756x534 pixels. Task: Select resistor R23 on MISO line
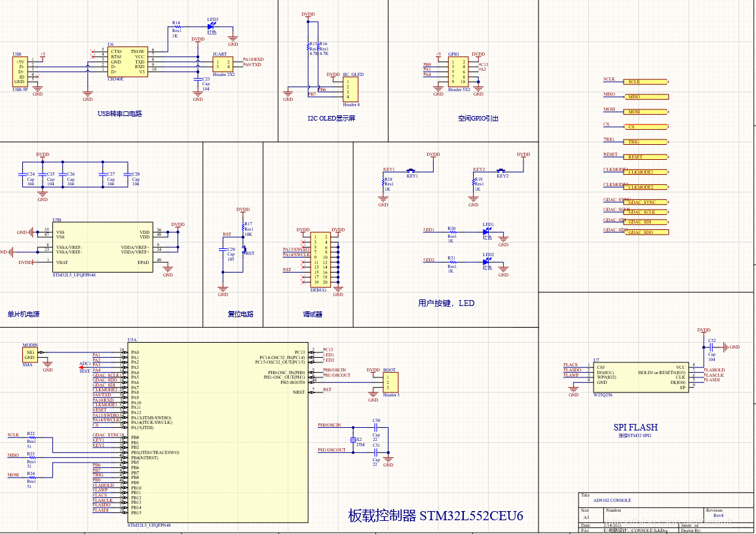tap(31, 458)
